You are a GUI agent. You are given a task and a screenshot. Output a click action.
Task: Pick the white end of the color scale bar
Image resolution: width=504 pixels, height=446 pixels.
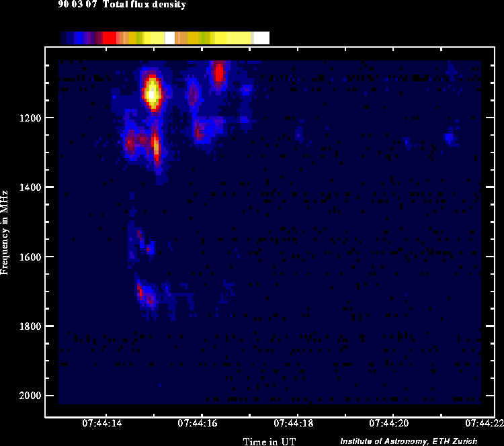[x=261, y=38]
